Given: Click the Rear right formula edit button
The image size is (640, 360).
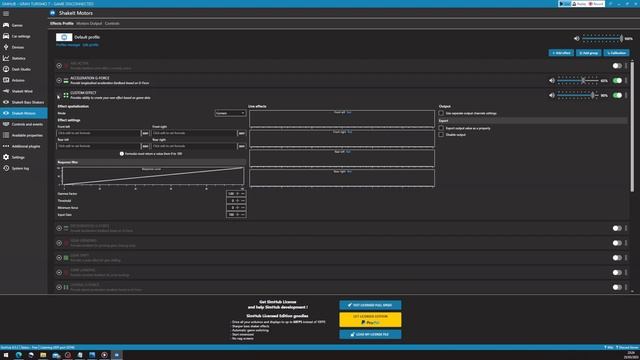Looking at the screenshot, I should [x=241, y=146].
